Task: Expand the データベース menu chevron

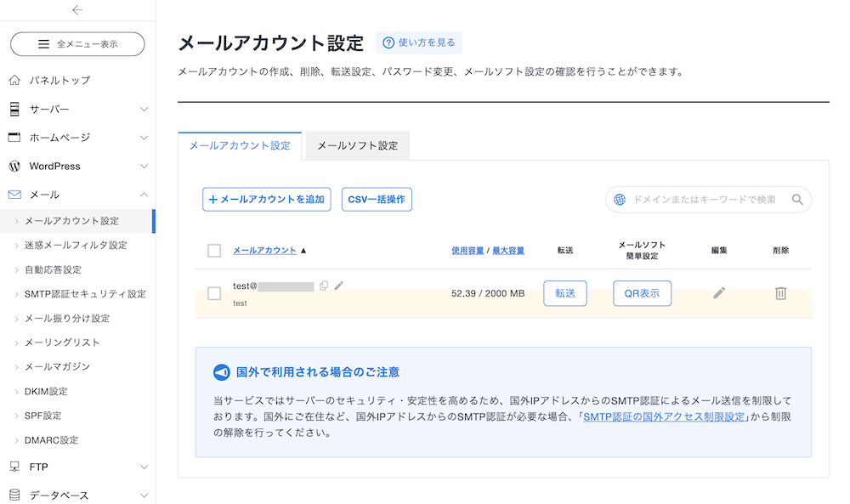Action: (x=144, y=496)
